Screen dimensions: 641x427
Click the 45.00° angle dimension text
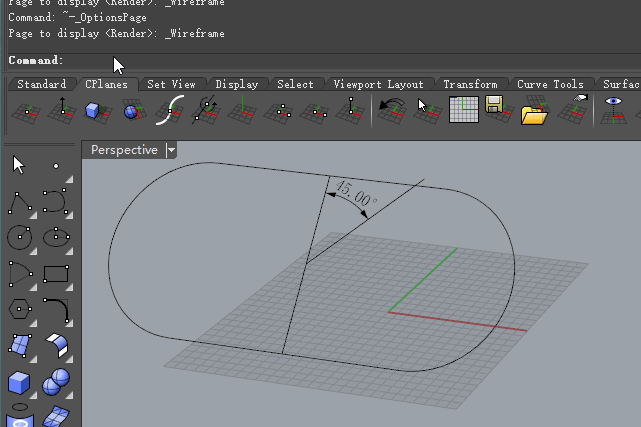point(356,194)
